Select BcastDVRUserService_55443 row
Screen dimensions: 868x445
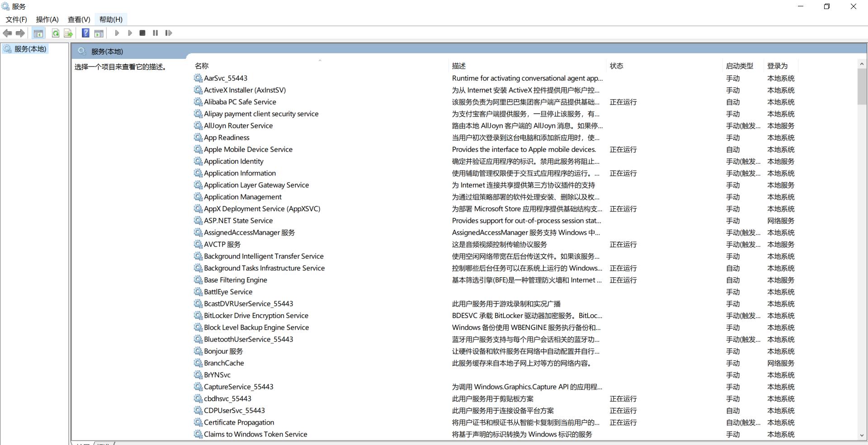[x=248, y=303]
